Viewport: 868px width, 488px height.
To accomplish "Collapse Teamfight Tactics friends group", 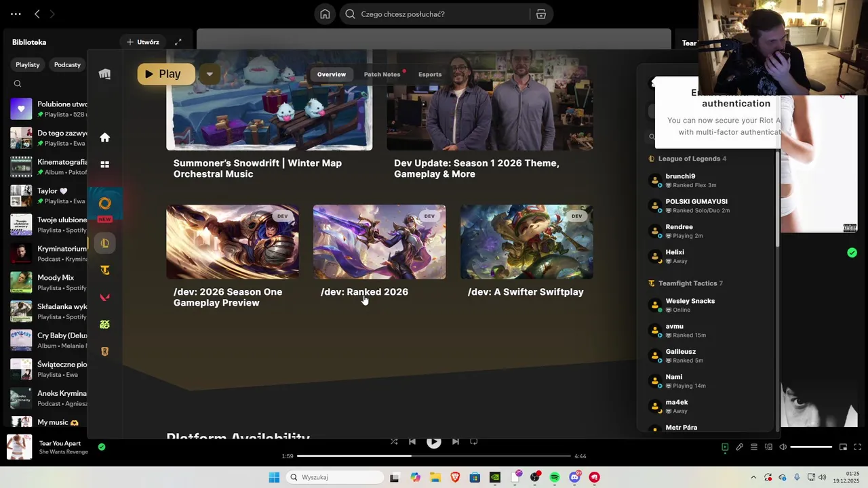I will (x=686, y=283).
